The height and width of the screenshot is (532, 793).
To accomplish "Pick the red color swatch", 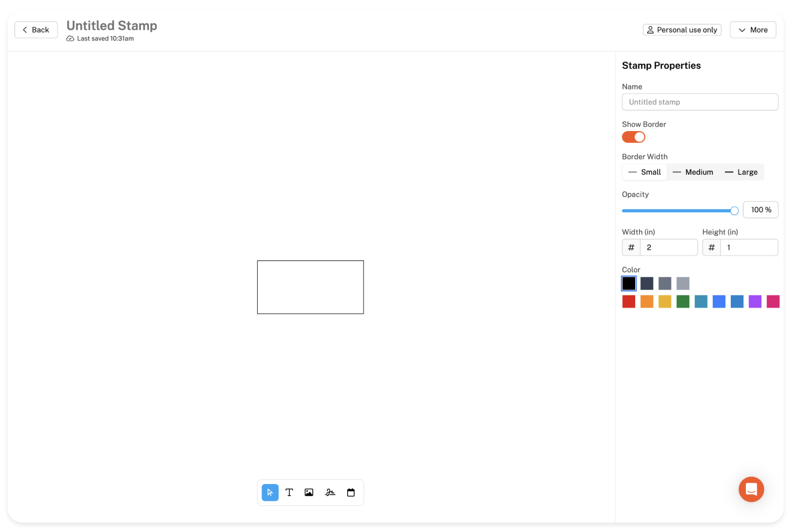I will pyautogui.click(x=629, y=301).
